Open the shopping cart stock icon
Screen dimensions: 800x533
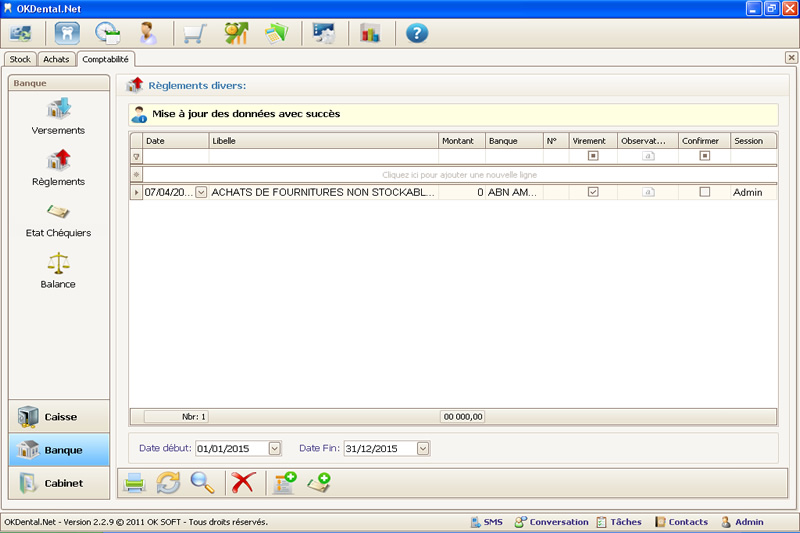click(194, 34)
